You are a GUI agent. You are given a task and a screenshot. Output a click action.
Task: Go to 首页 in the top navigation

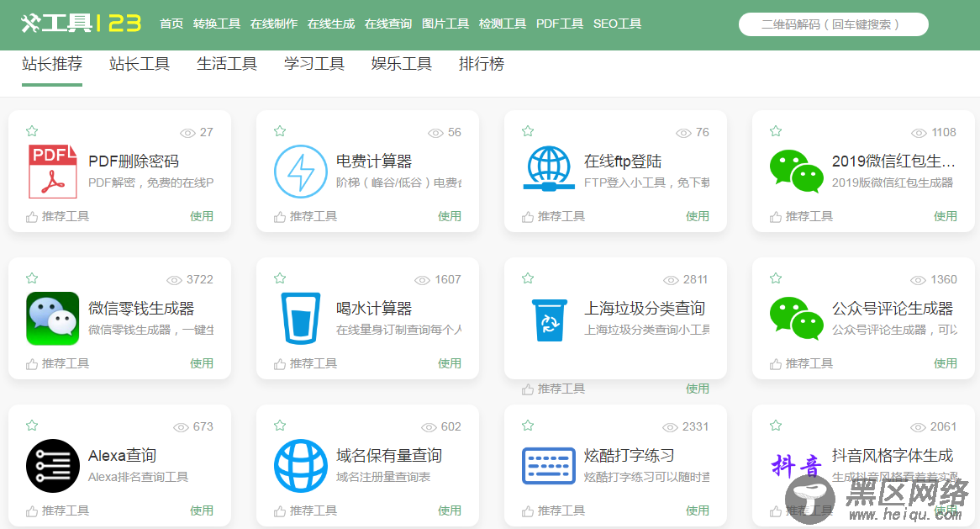[171, 24]
